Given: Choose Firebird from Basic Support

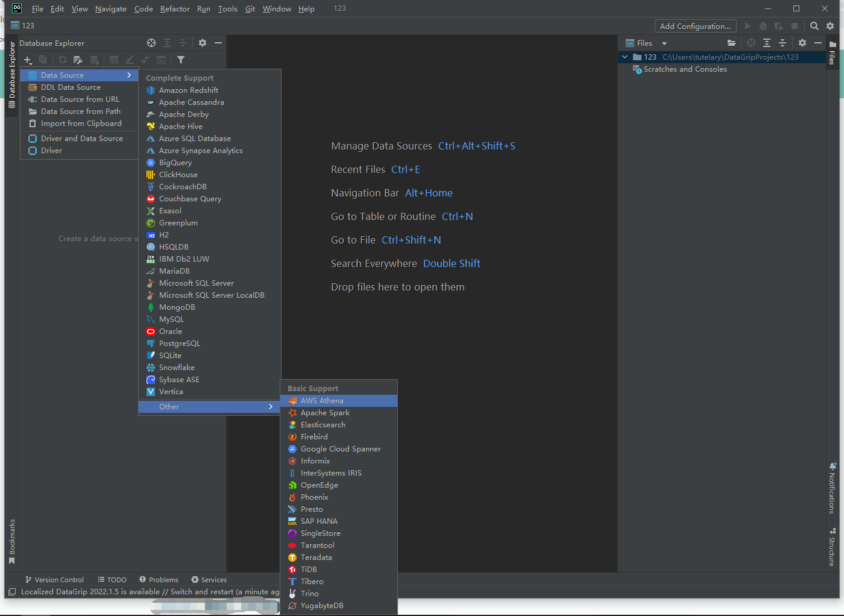Looking at the screenshot, I should pyautogui.click(x=339, y=437).
